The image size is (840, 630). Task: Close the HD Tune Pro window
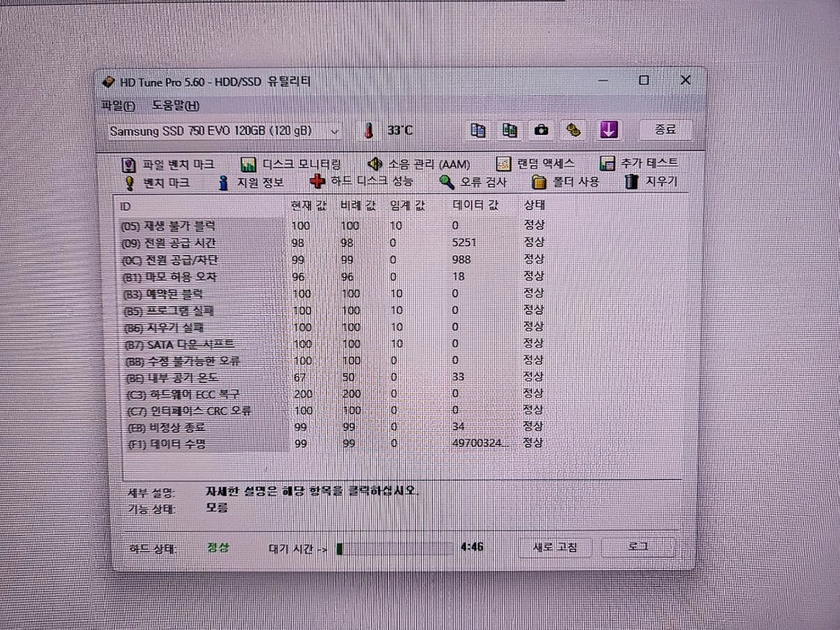pos(685,80)
